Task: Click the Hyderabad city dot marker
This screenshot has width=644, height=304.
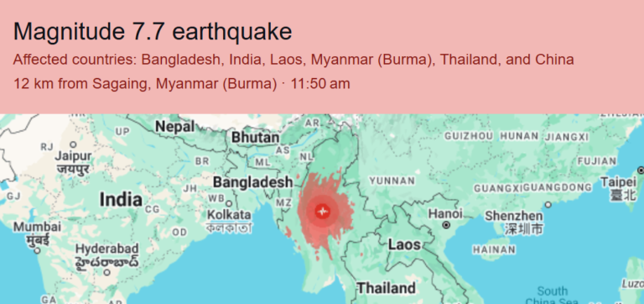Action: pyautogui.click(x=106, y=272)
